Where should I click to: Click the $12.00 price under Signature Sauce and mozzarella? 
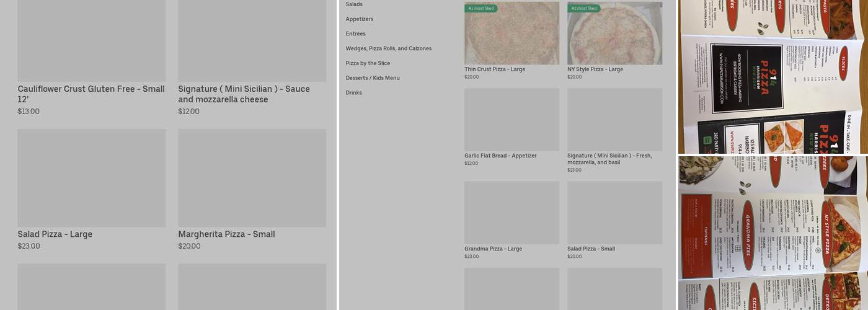[x=189, y=112]
